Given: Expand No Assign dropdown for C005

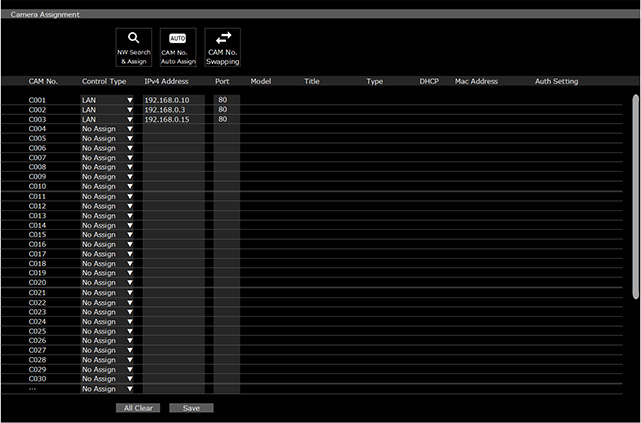Looking at the screenshot, I should [x=107, y=139].
